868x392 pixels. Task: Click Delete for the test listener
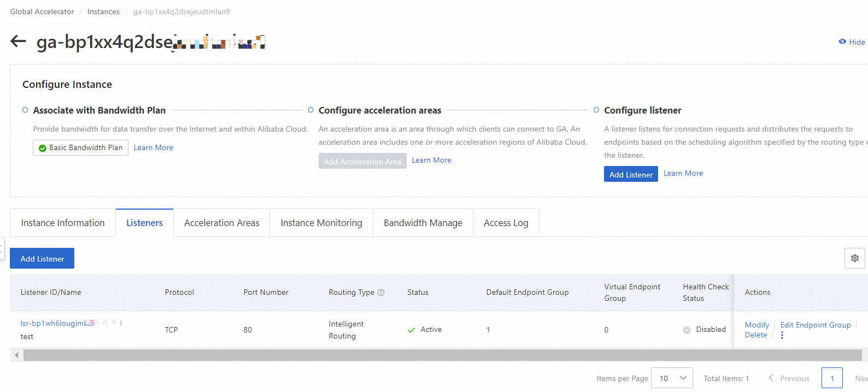756,335
